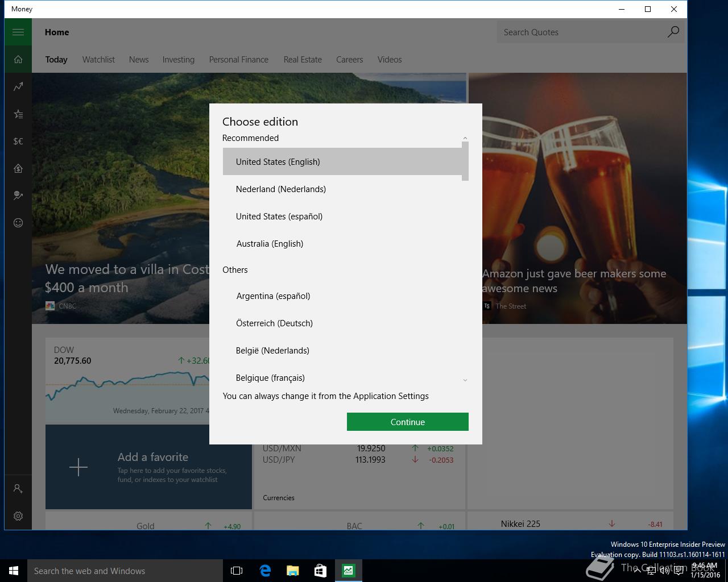728x582 pixels.
Task: Select Belgique (français) edition
Action: [x=342, y=377]
